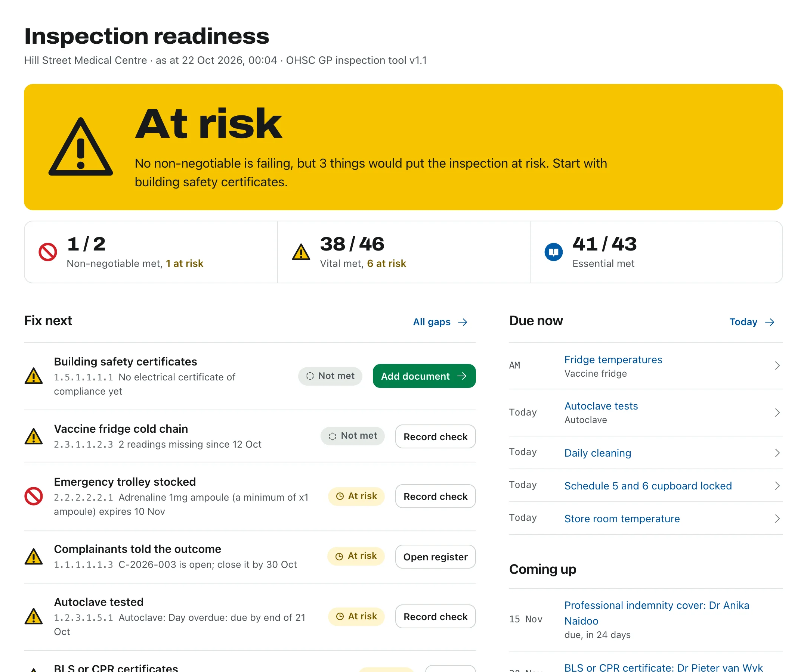Click warning icon for Autoclave tested
The width and height of the screenshot is (807, 672).
[34, 616]
